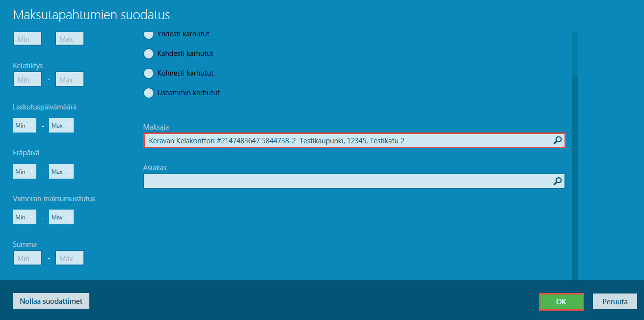Click the Asiakas search magnifier icon
Viewport: 644px width, 320px height.
[557, 181]
